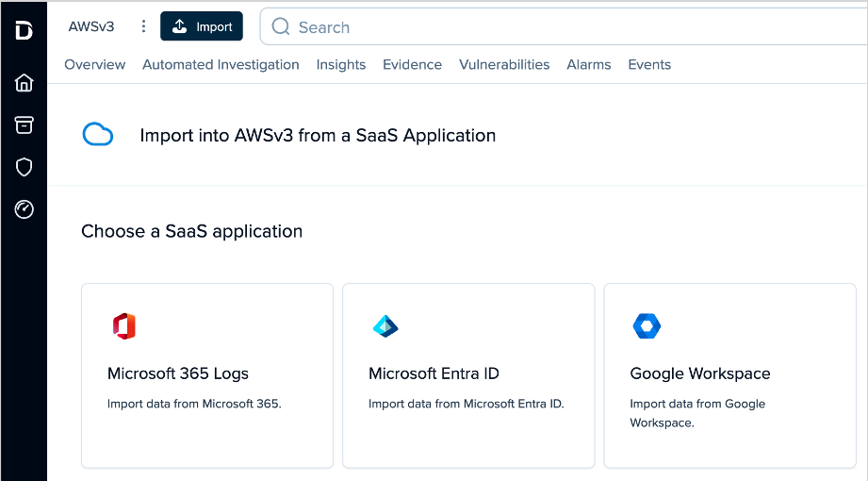Switch to the Alarms tab
868x481 pixels.
(x=588, y=64)
